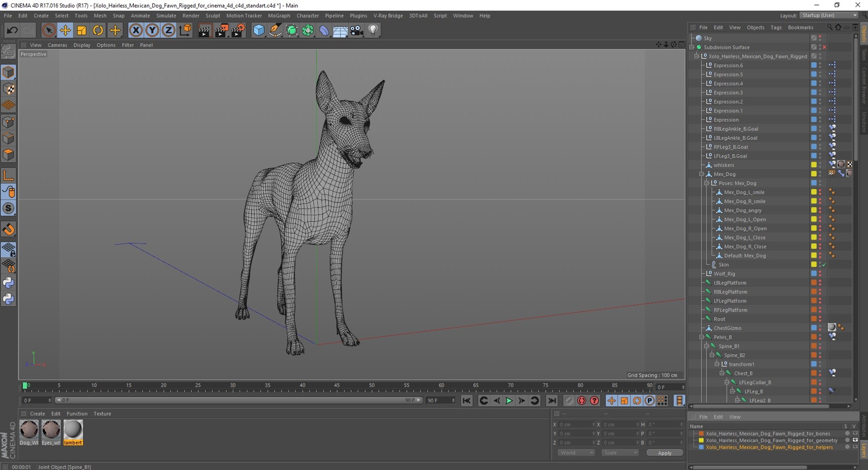Click the Bend deformer icon
The image size is (868, 470).
point(324,30)
